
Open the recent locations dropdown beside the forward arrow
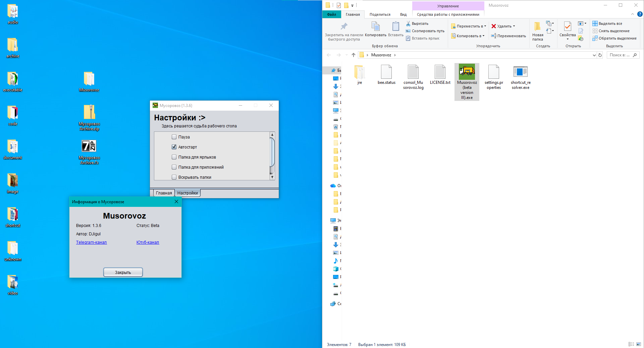(x=346, y=55)
